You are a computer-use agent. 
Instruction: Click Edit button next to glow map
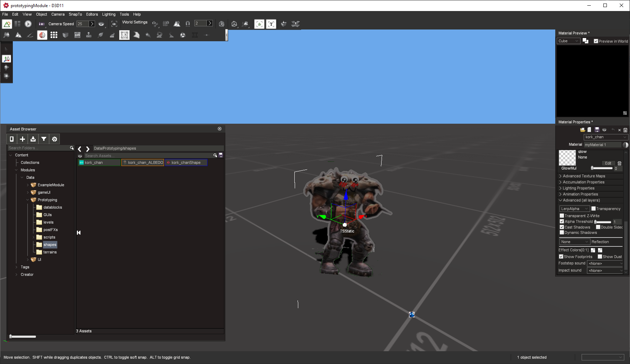pos(608,163)
